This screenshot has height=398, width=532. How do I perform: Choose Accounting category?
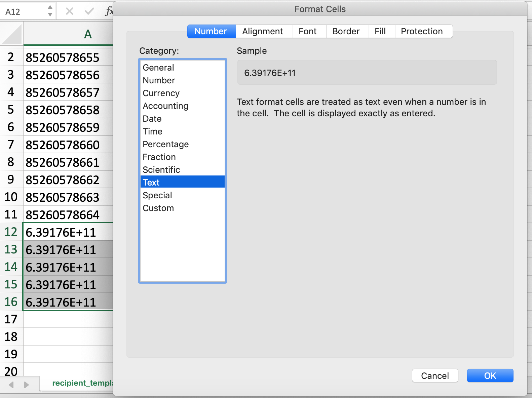pyautogui.click(x=183, y=106)
